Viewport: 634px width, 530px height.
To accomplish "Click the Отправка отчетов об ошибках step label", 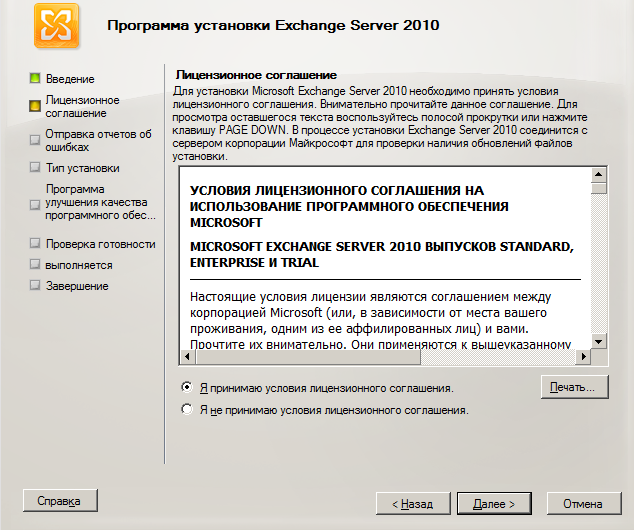I will pos(98,140).
